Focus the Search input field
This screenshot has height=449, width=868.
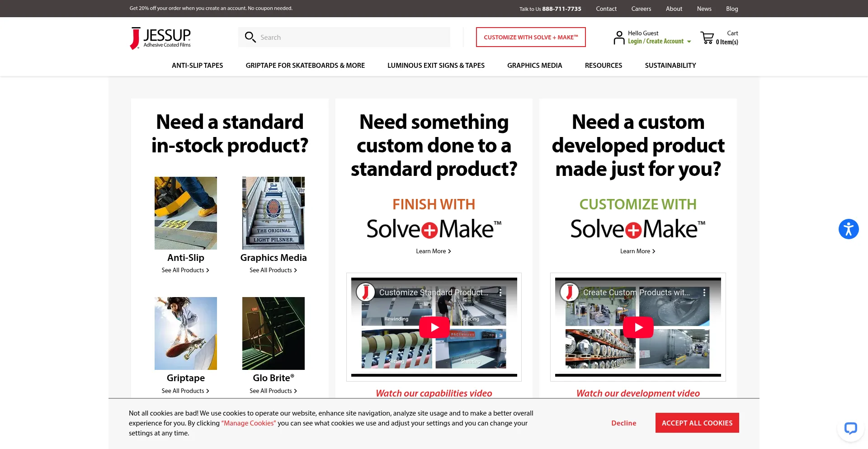pos(344,37)
